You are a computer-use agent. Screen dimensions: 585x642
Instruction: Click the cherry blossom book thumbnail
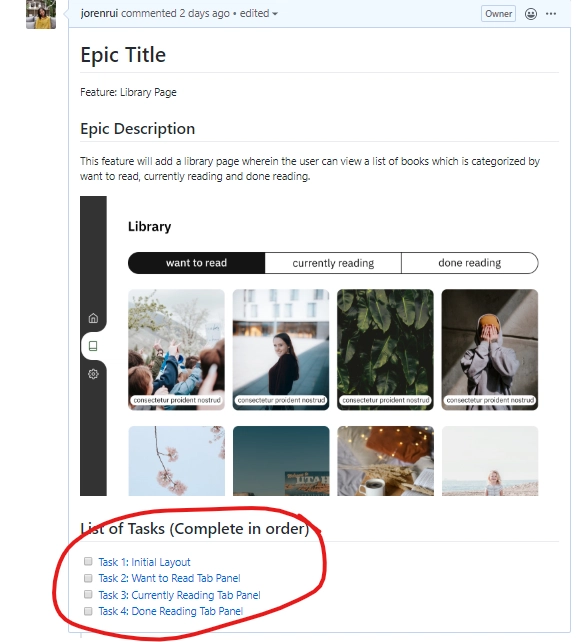(x=176, y=461)
